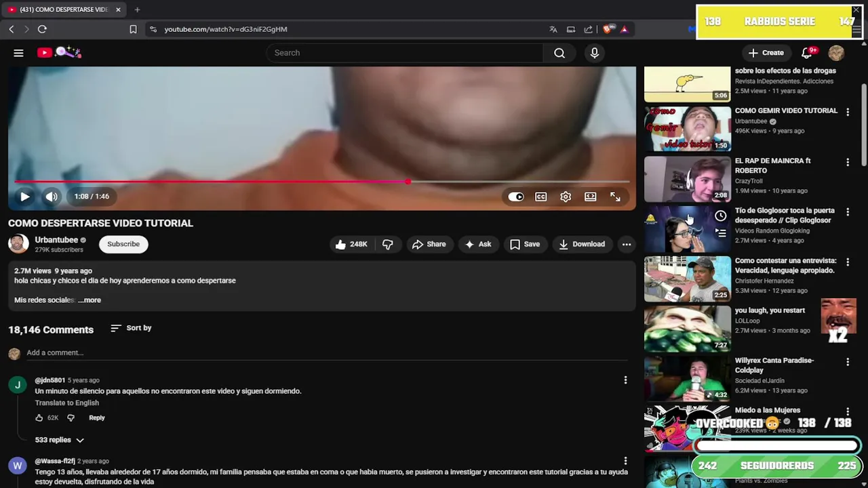Expand the description with ...more

(x=89, y=300)
